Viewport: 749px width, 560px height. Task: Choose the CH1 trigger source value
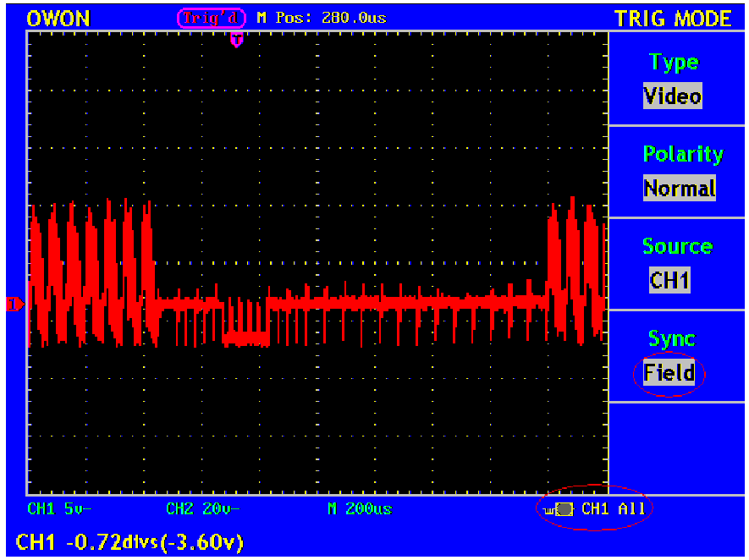669,280
